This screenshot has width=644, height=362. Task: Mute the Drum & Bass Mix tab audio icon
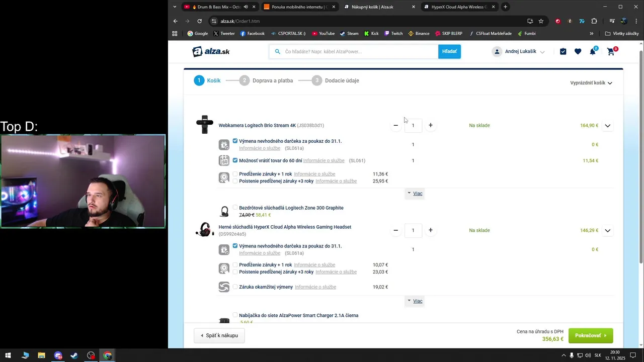tap(246, 7)
